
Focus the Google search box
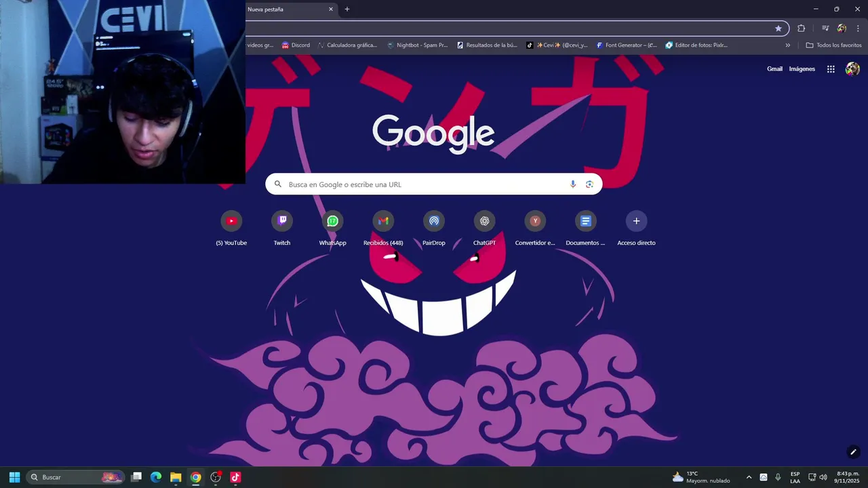click(x=434, y=184)
